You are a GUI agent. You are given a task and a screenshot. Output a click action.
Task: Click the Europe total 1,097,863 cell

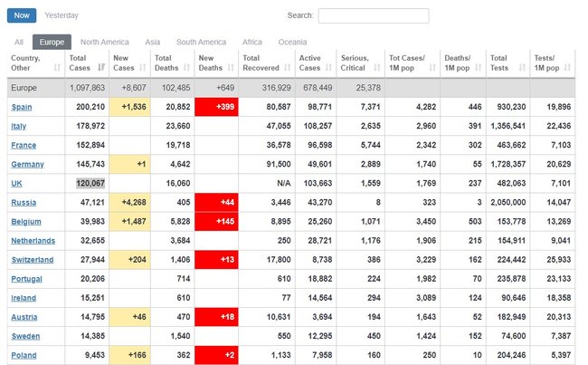pyautogui.click(x=87, y=88)
